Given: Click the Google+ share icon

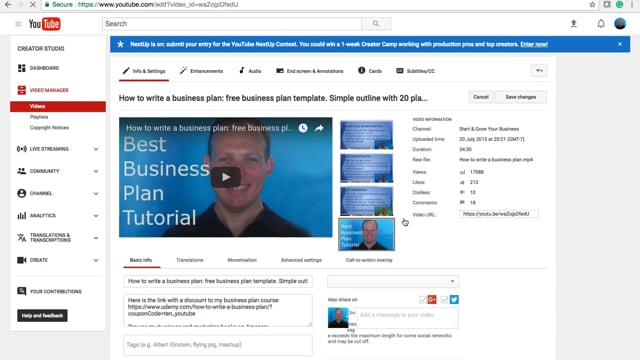Looking at the screenshot, I should click(432, 300).
